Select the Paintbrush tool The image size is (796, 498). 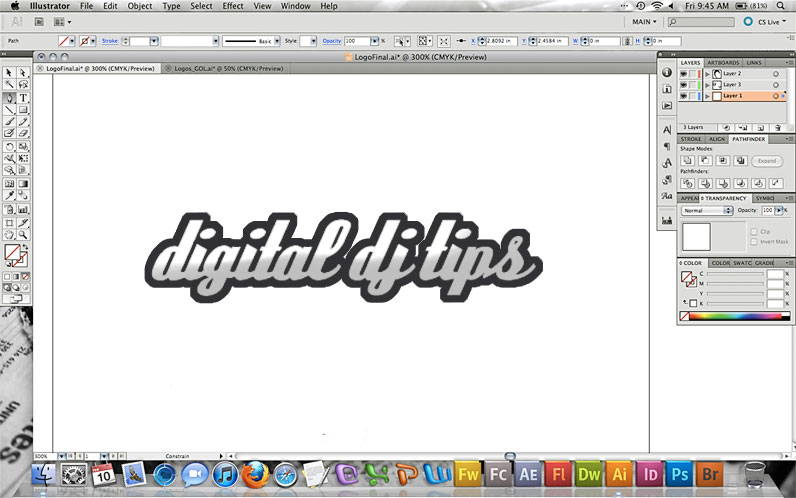(x=9, y=121)
